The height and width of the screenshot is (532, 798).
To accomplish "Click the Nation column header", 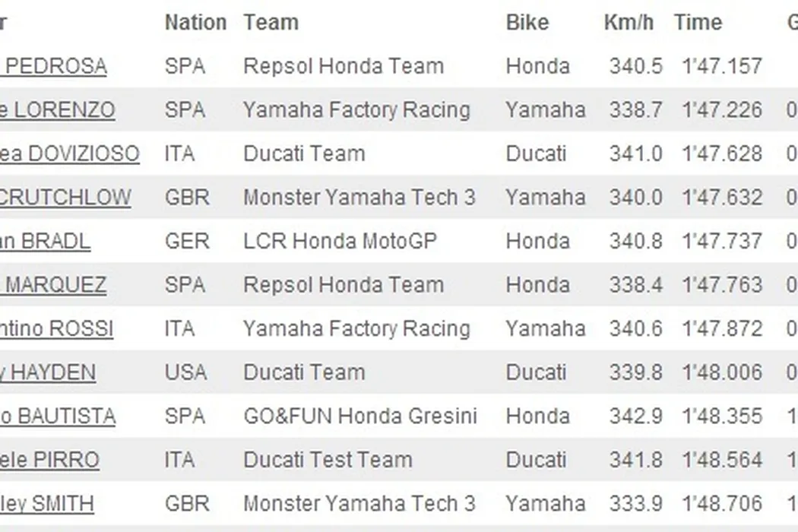I will tap(195, 23).
